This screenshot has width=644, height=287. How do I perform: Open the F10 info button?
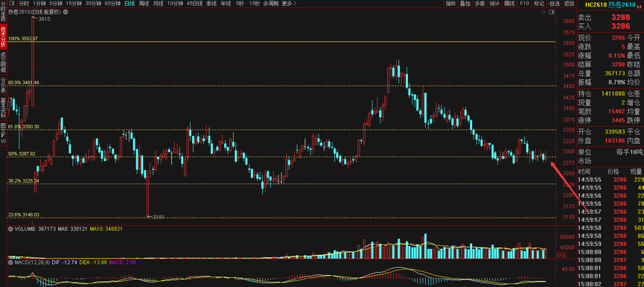pos(524,3)
